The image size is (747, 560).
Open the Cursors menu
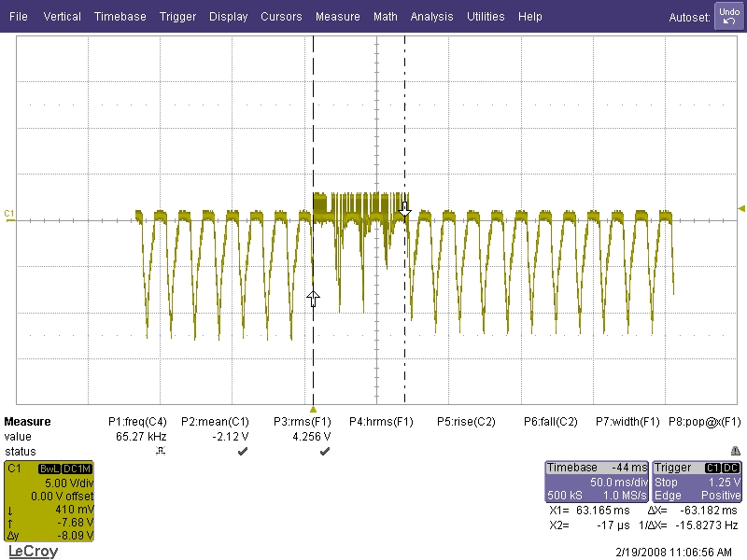click(281, 17)
